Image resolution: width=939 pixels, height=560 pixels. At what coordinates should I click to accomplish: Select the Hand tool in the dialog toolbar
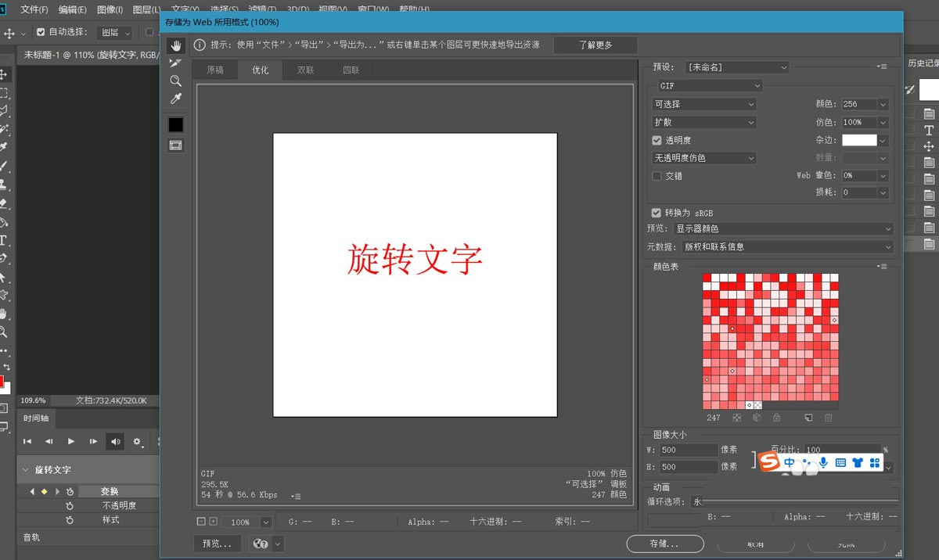coord(175,45)
